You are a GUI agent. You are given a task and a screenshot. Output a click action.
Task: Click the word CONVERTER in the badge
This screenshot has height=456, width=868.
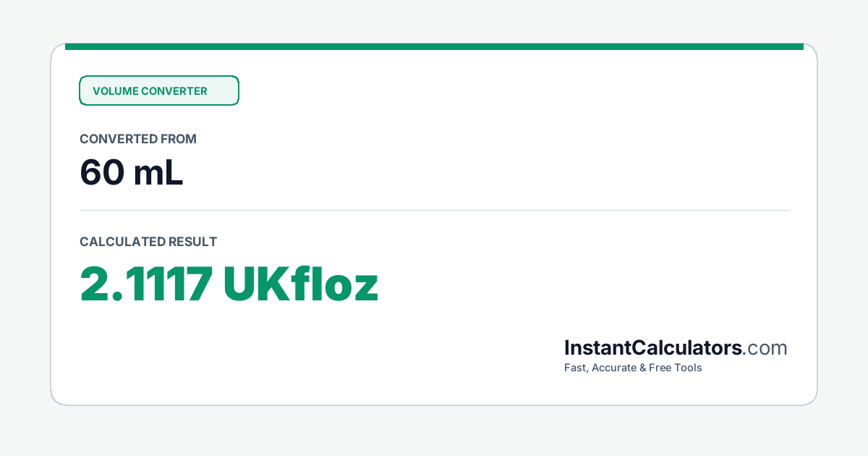[174, 91]
